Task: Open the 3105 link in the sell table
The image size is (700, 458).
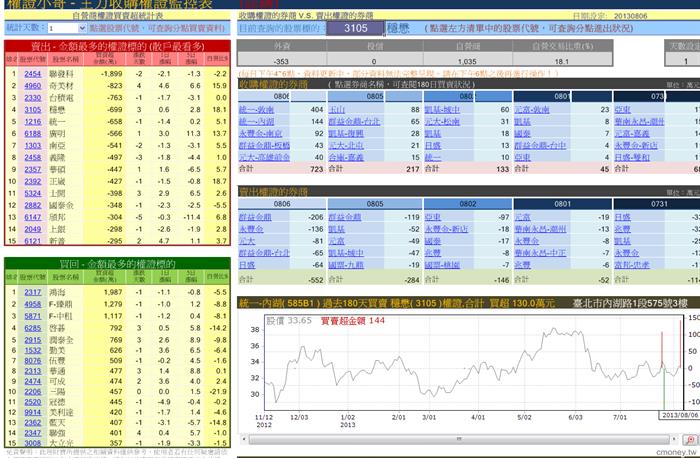Action: point(33,110)
